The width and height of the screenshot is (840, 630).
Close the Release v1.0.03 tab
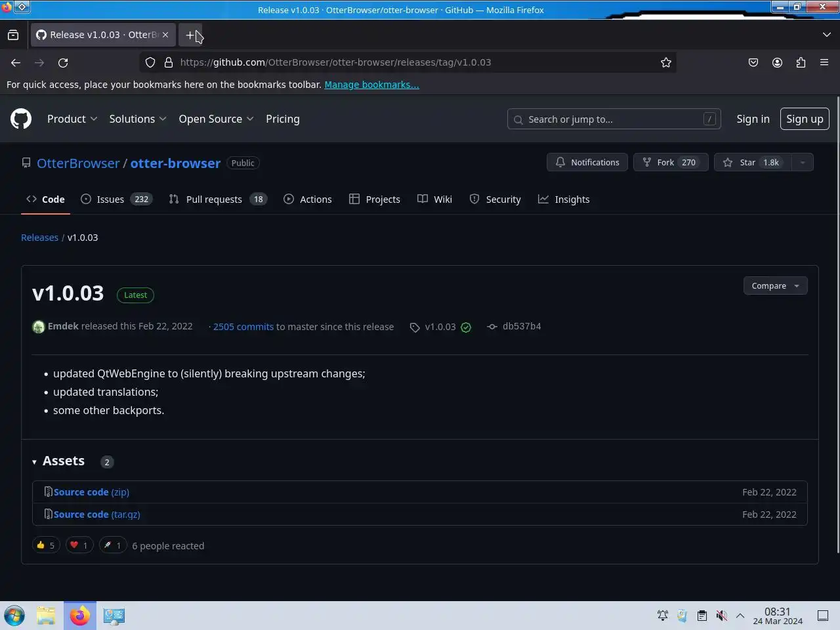coord(165,35)
